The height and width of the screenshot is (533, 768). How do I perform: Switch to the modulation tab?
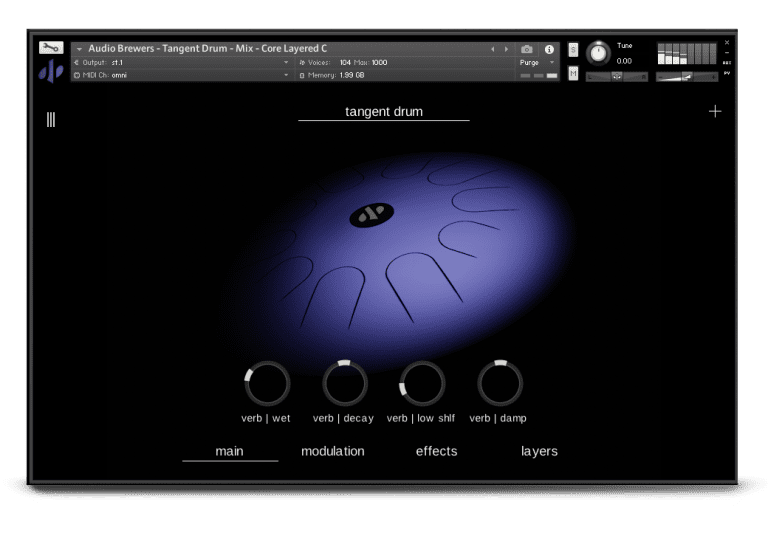tap(333, 451)
